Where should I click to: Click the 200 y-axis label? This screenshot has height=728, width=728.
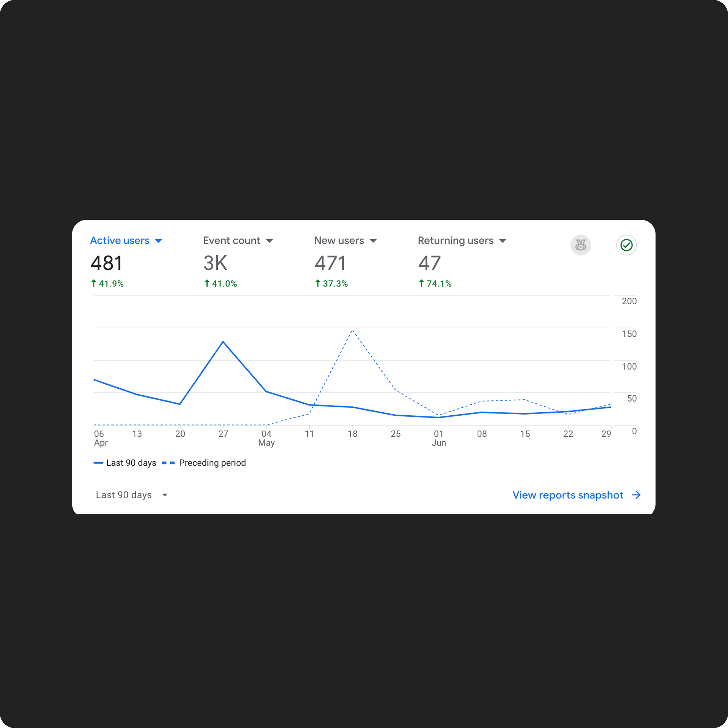pos(629,301)
